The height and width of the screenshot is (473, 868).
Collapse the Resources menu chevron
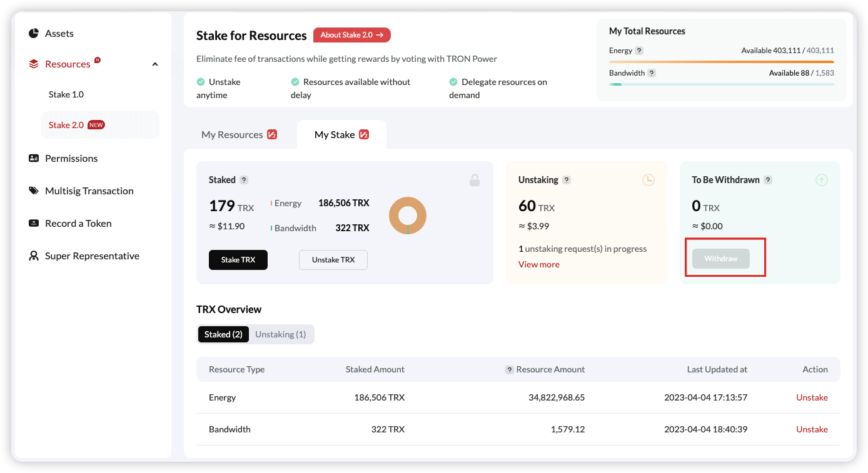point(155,64)
